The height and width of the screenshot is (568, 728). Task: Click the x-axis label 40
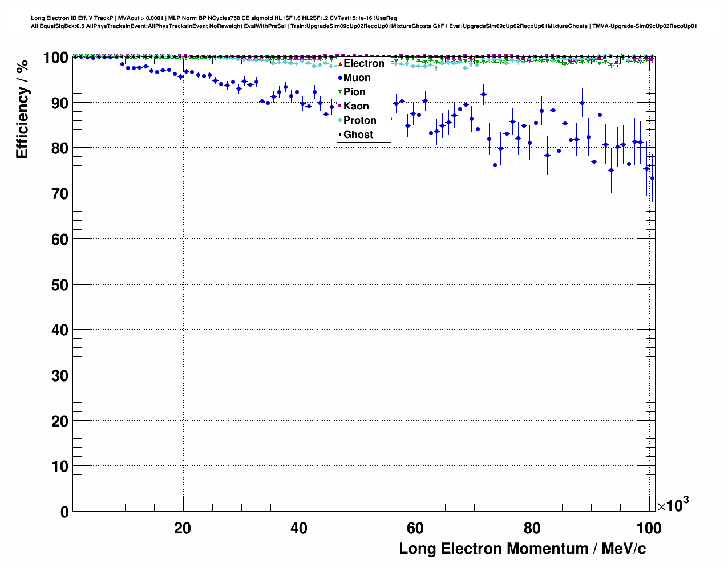point(299,528)
